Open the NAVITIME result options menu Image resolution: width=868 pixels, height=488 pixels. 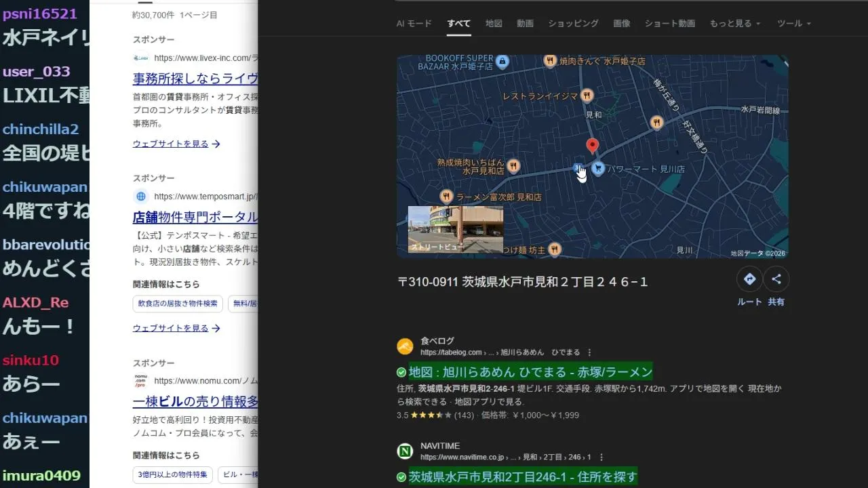point(601,457)
